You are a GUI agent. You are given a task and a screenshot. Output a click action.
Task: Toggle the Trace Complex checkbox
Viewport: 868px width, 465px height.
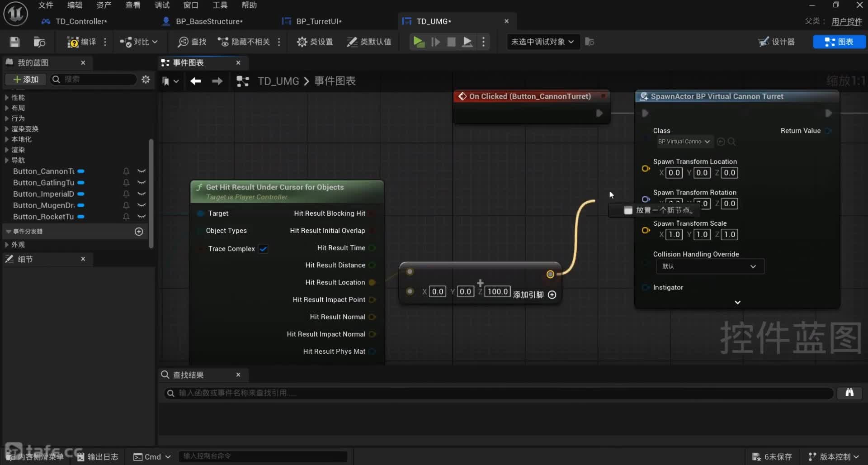click(263, 249)
